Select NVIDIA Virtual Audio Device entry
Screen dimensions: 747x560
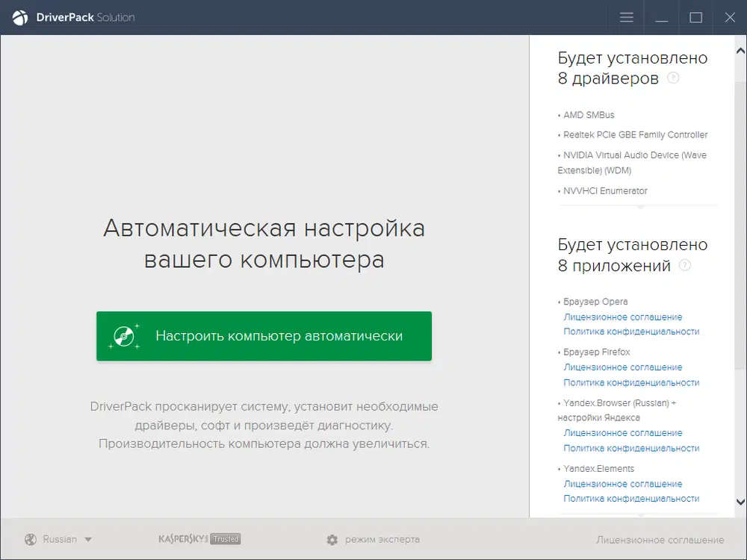coord(632,163)
